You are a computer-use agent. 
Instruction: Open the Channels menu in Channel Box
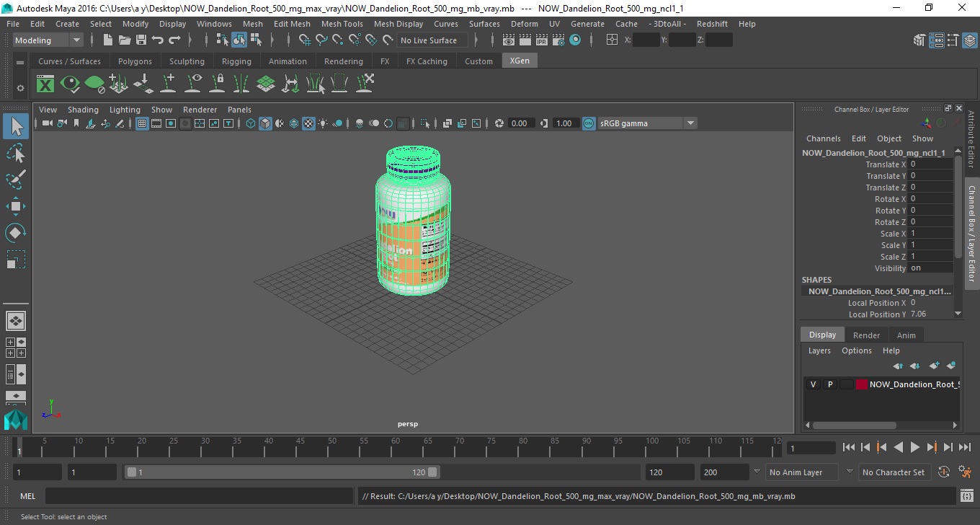point(823,138)
